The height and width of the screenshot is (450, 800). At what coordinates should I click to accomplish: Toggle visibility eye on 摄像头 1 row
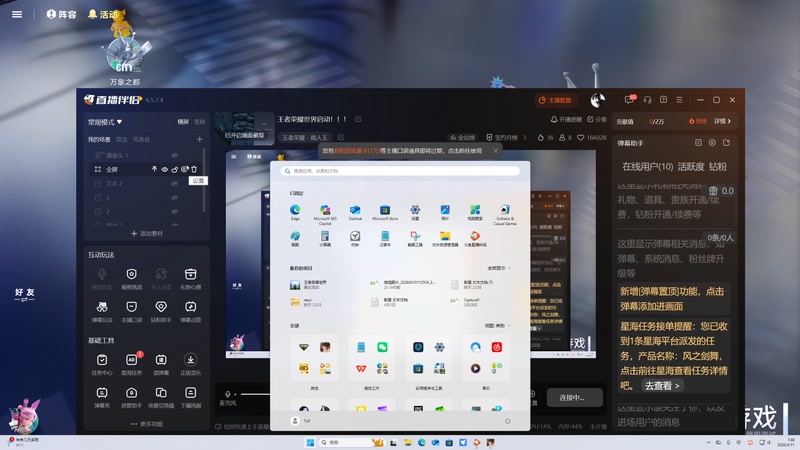[x=174, y=155]
